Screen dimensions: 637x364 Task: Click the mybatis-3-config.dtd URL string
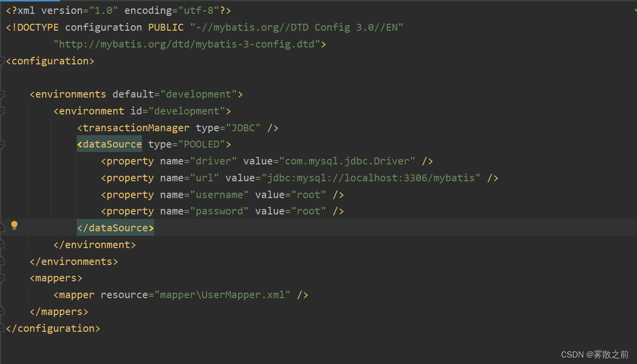point(187,44)
